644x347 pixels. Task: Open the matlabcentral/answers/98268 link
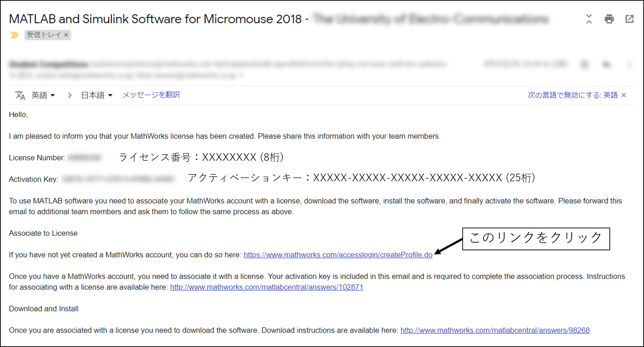pos(495,330)
